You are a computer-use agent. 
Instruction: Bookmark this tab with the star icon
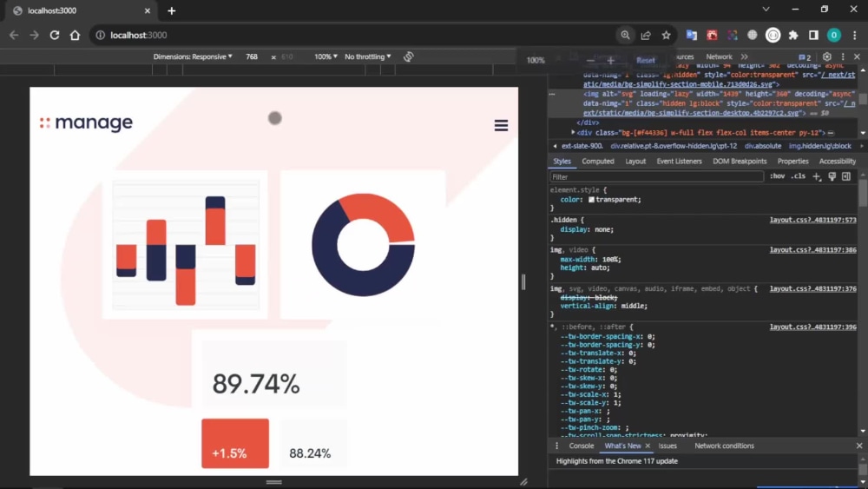point(666,35)
